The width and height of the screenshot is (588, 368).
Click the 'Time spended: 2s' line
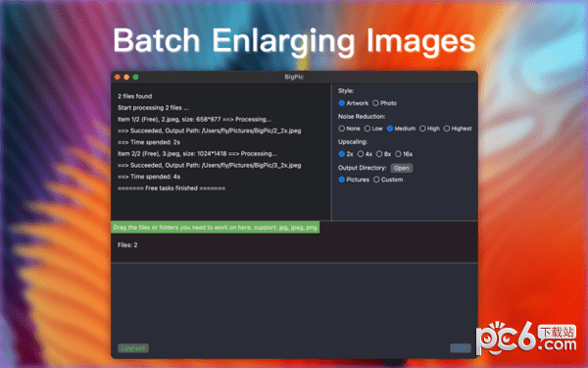149,142
